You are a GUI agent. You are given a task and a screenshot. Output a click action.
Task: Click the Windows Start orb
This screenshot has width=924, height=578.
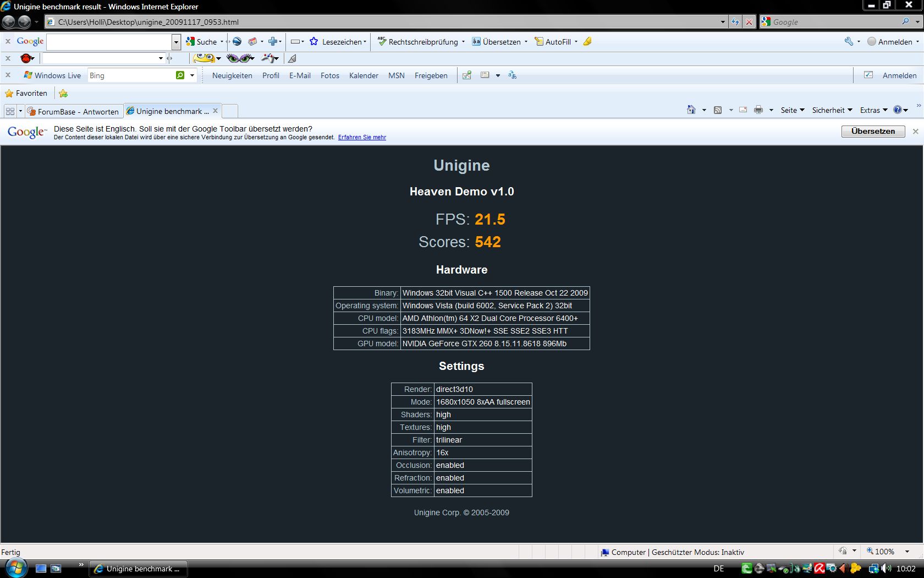(15, 568)
